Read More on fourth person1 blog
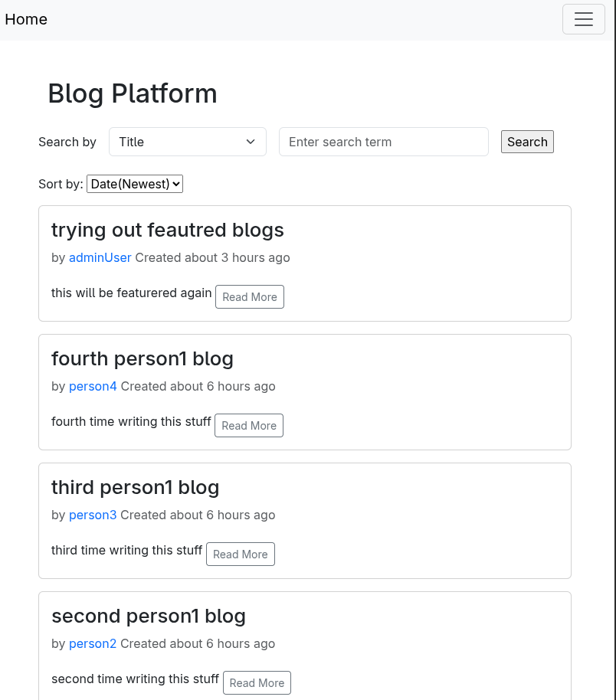 pyautogui.click(x=249, y=426)
